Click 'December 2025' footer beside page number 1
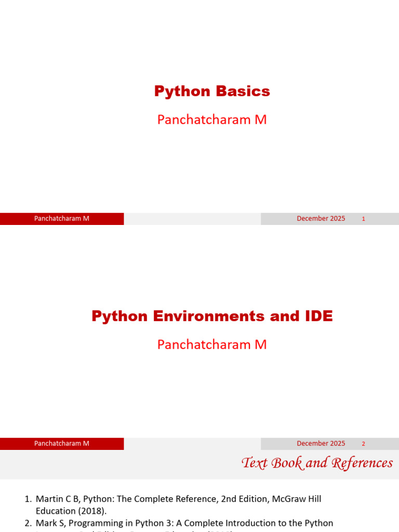399x532 pixels. [x=321, y=219]
